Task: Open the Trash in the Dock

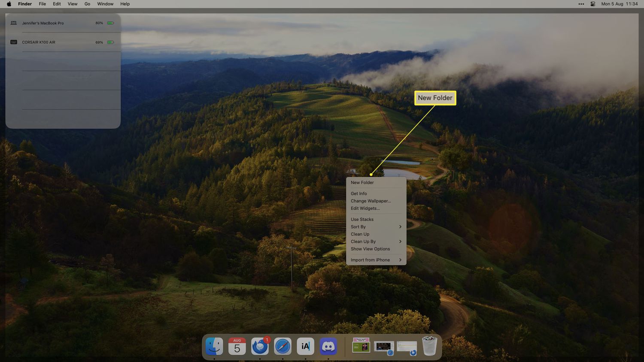Action: pos(429,346)
